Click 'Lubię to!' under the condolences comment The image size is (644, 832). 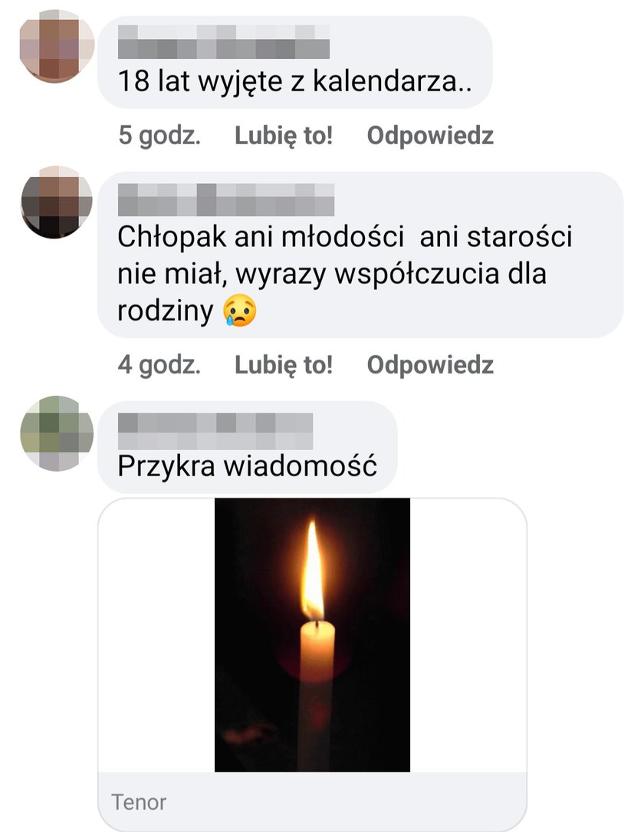point(284,365)
